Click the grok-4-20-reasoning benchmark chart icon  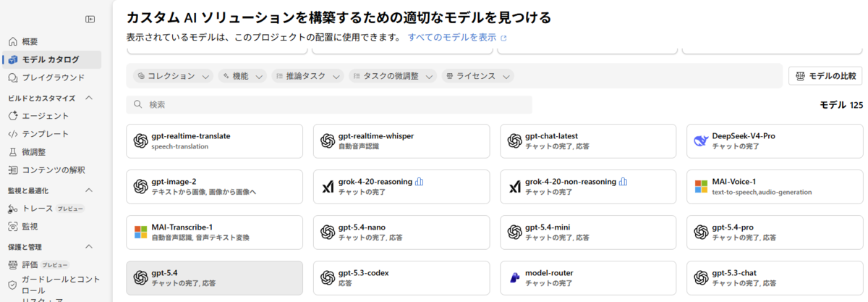point(420,182)
